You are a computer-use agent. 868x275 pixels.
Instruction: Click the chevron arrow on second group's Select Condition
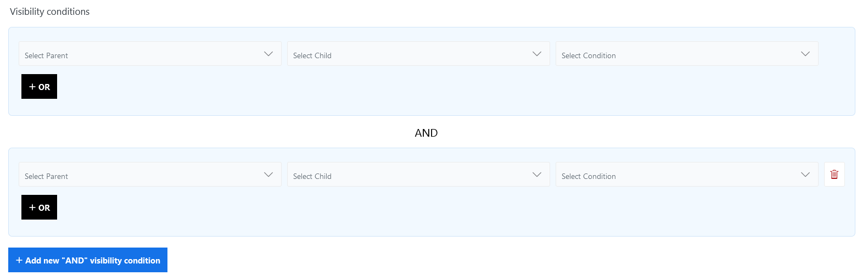(x=805, y=175)
